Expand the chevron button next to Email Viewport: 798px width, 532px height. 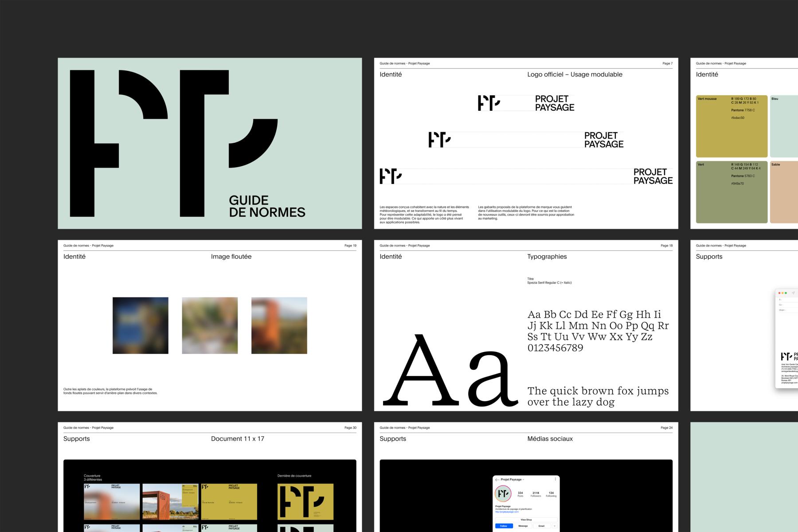(555, 526)
